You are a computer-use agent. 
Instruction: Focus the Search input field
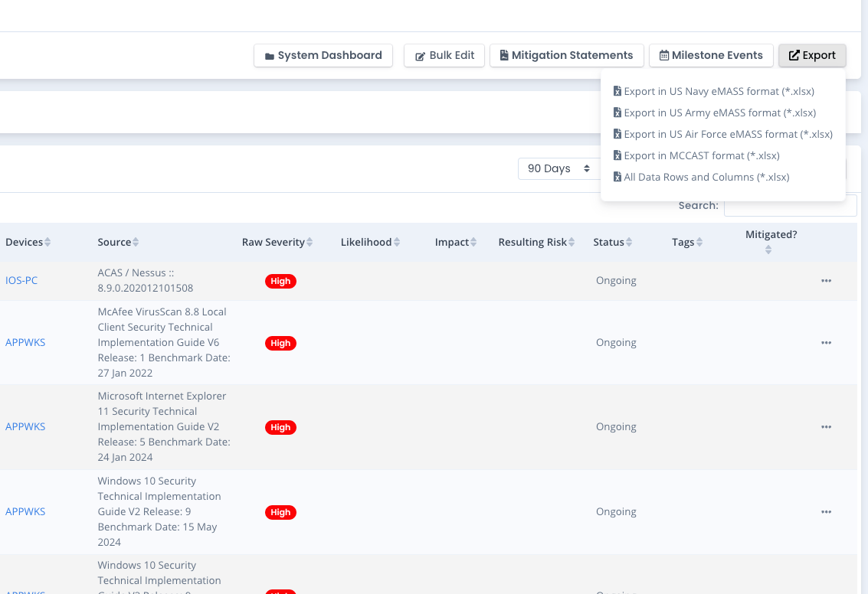point(790,206)
